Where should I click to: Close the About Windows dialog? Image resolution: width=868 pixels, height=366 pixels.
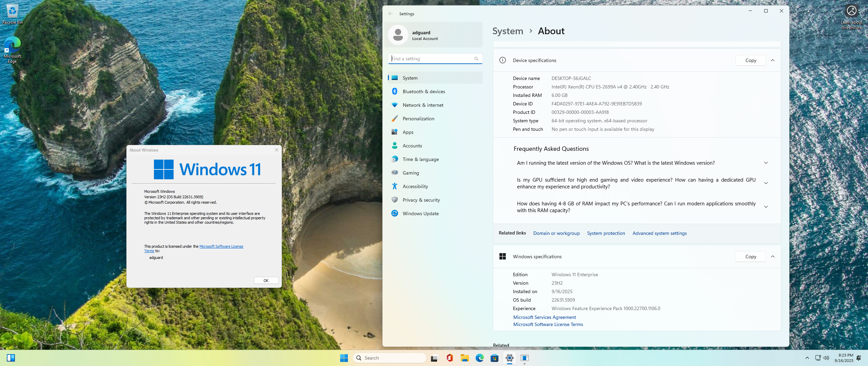277,150
